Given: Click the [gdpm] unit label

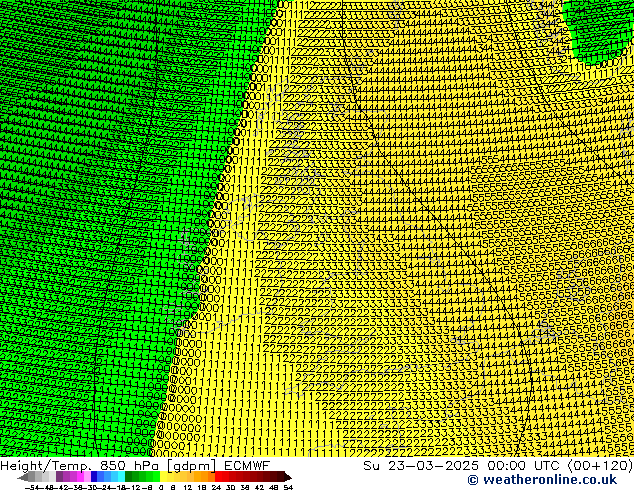Looking at the screenshot, I should (193, 466).
